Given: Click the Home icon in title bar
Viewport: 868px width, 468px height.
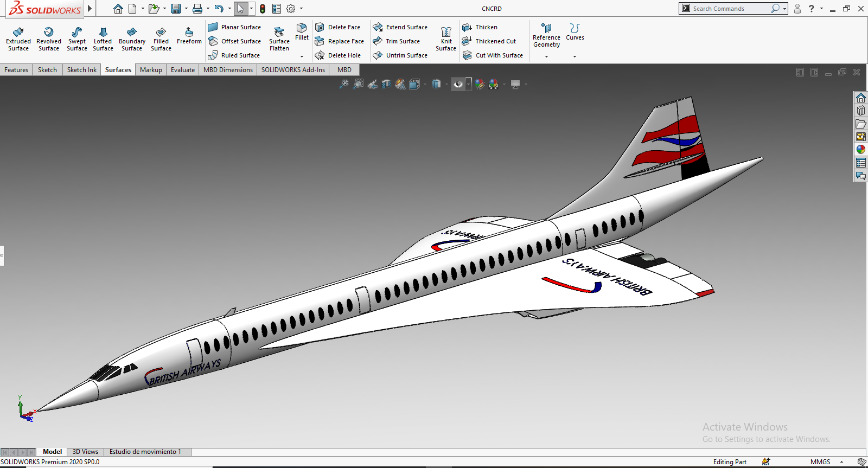Looking at the screenshot, I should (x=118, y=9).
